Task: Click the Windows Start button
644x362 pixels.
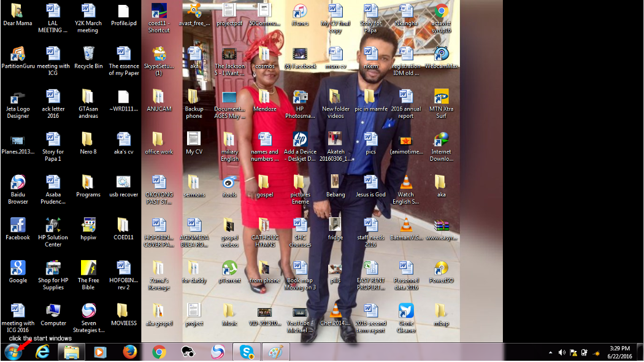Action: 12,352
